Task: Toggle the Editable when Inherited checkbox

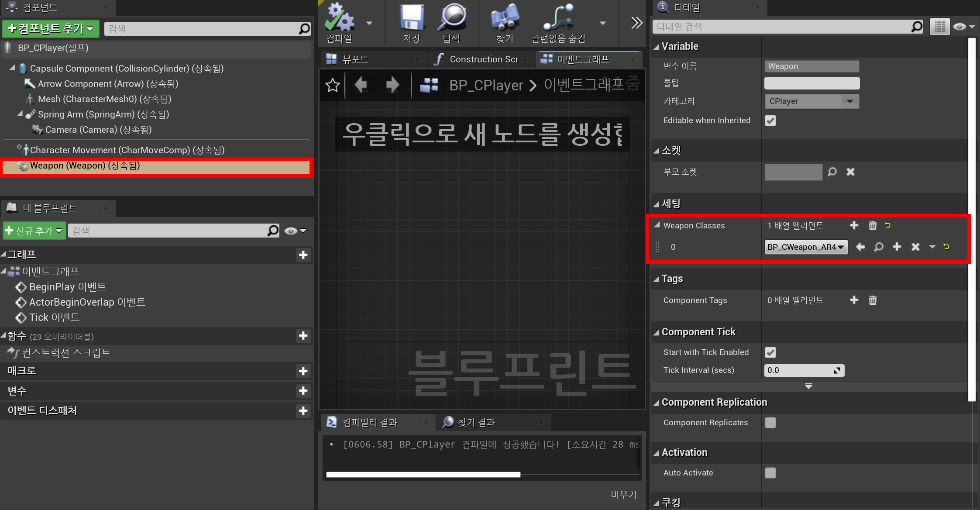Action: (770, 121)
